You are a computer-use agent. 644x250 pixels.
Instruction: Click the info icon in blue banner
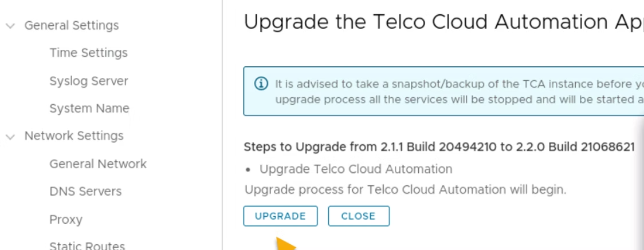pyautogui.click(x=260, y=84)
